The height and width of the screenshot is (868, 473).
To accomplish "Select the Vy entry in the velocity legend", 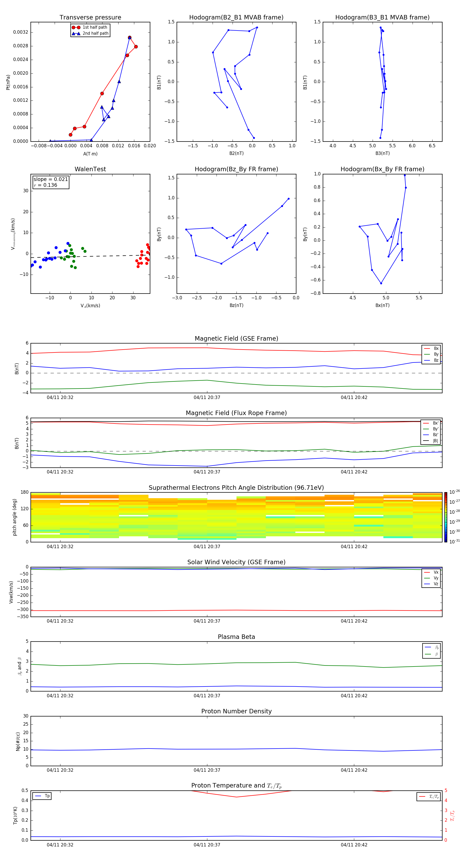I will tap(431, 578).
